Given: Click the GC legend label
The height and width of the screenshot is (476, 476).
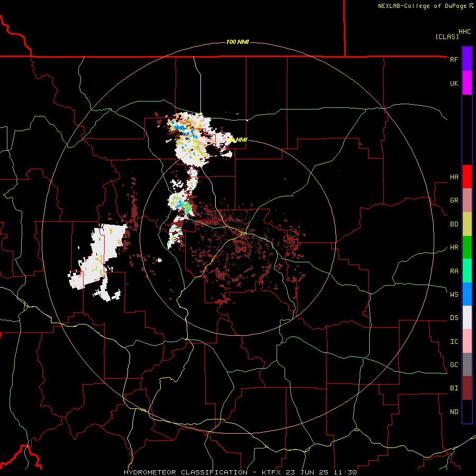Looking at the screenshot, I should (454, 365).
